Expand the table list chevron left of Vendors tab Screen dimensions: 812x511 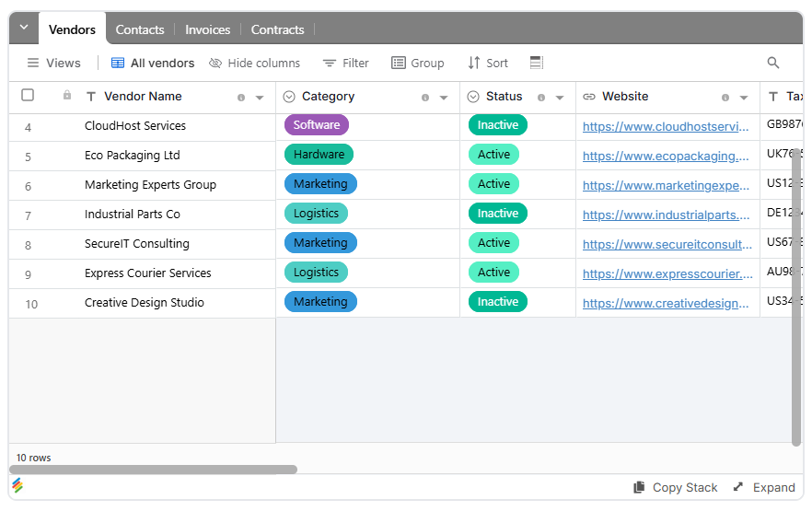[24, 28]
